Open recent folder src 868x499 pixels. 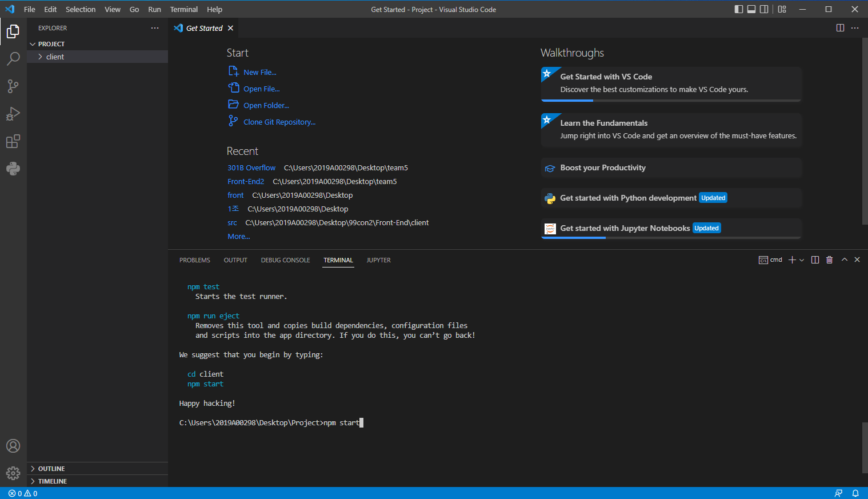pyautogui.click(x=232, y=222)
